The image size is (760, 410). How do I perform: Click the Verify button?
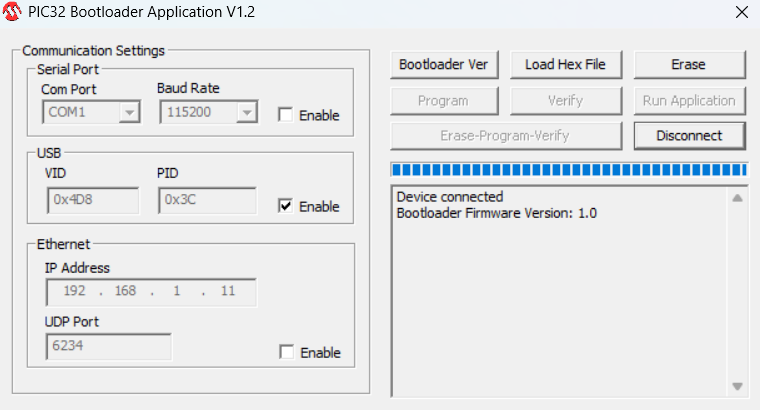pos(566,101)
